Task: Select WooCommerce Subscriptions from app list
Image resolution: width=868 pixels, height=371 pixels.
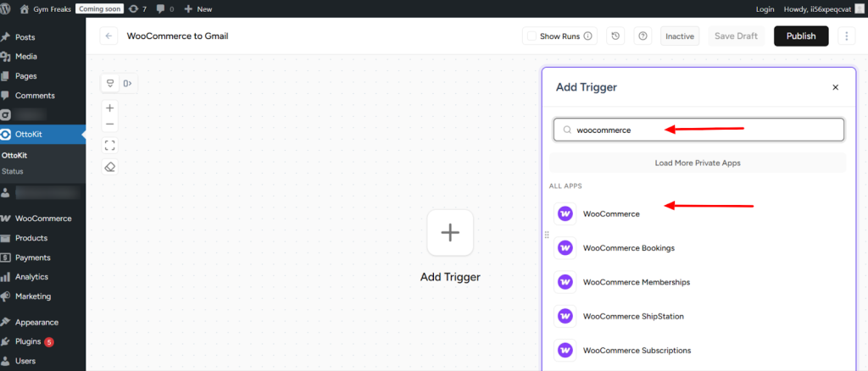Action: [637, 350]
